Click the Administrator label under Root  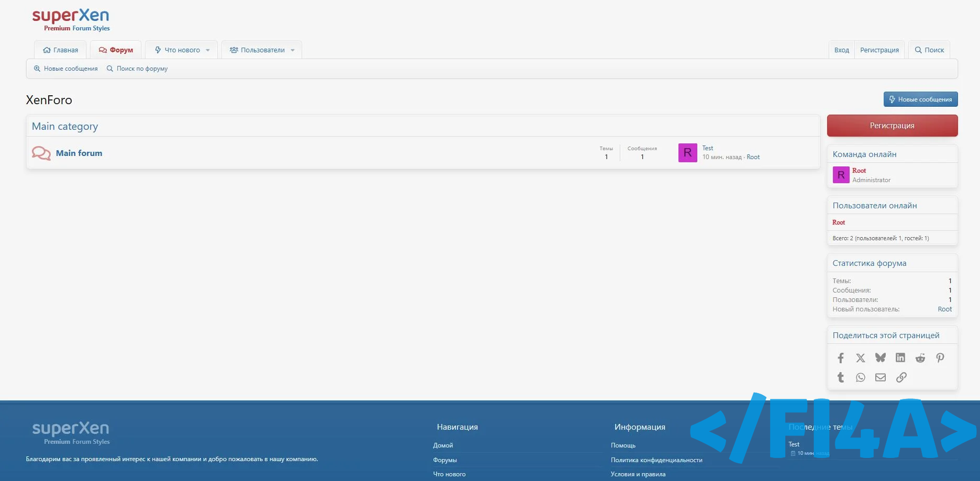click(x=871, y=180)
